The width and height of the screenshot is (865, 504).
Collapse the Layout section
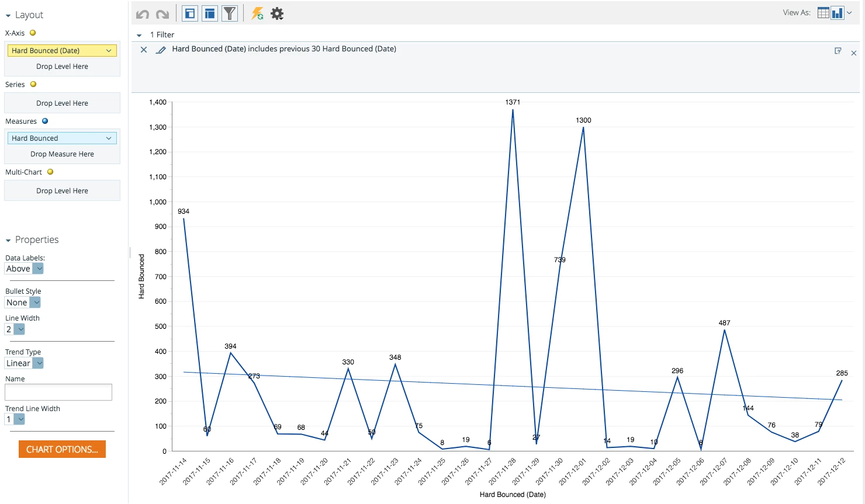8,16
